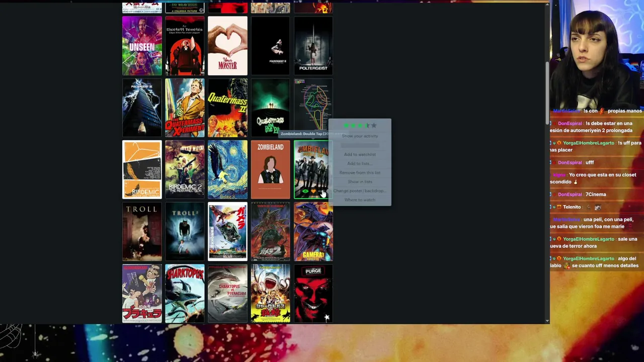Image resolution: width=644 pixels, height=362 pixels.
Task: Click the 'Zombieland: Double Tap' title tooltip
Action: [x=304, y=134]
